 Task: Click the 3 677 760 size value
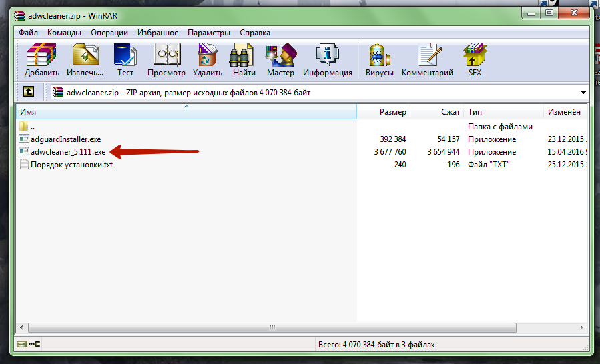tap(390, 152)
